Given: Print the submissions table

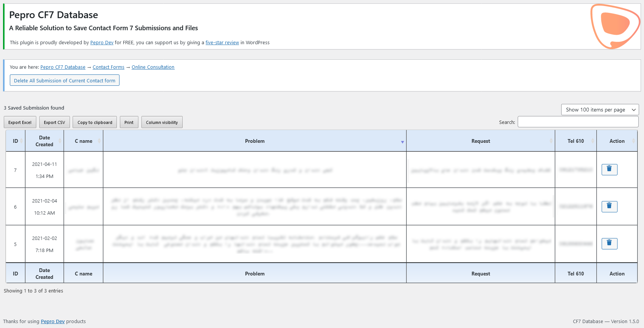Looking at the screenshot, I should [x=129, y=122].
